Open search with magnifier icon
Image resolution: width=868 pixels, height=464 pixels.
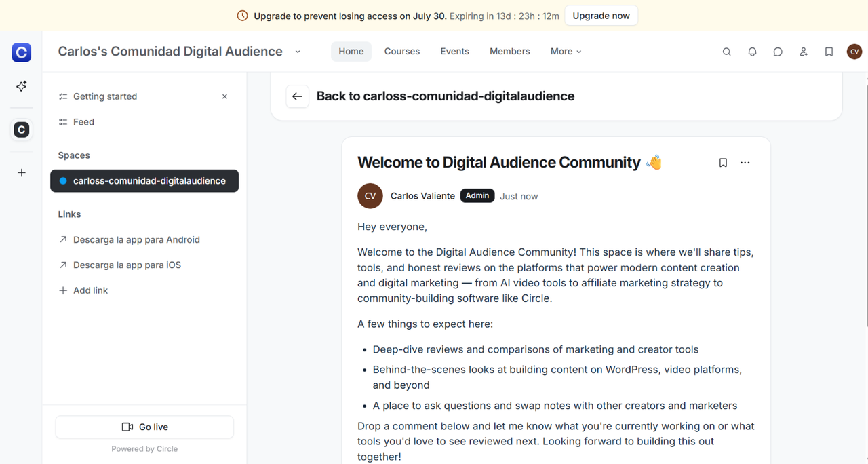pyautogui.click(x=727, y=52)
